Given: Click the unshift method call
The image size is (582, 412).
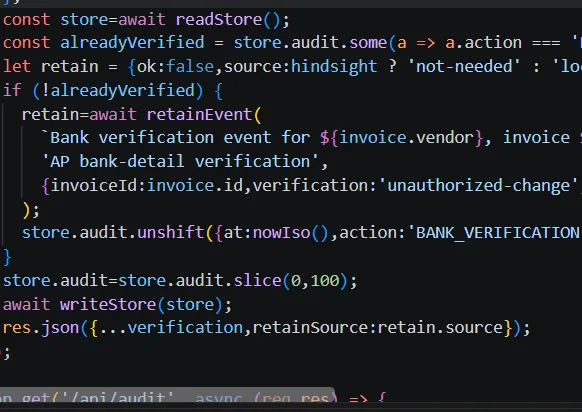Looking at the screenshot, I should (171, 233).
